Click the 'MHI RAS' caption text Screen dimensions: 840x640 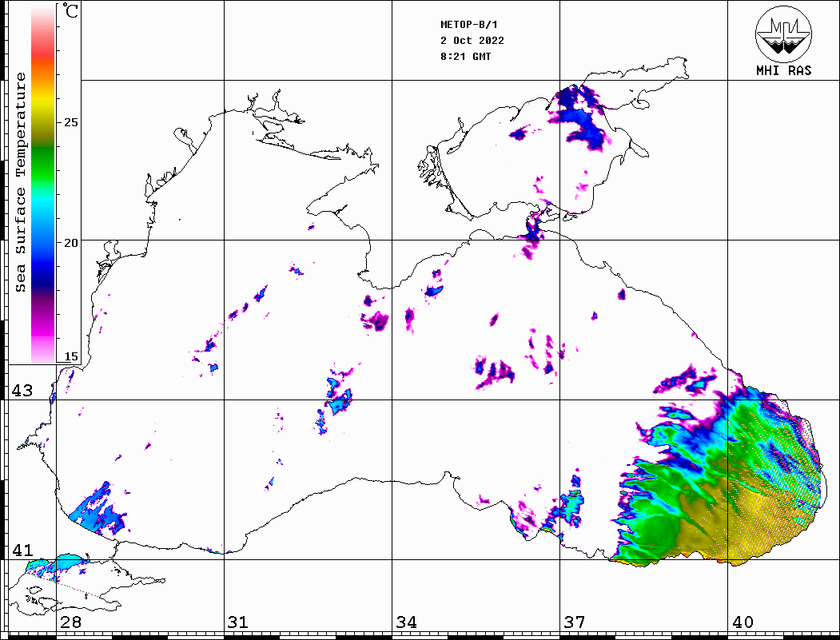(x=783, y=70)
